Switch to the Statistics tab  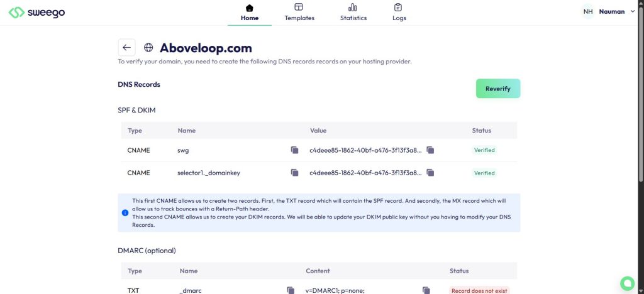[x=353, y=13]
